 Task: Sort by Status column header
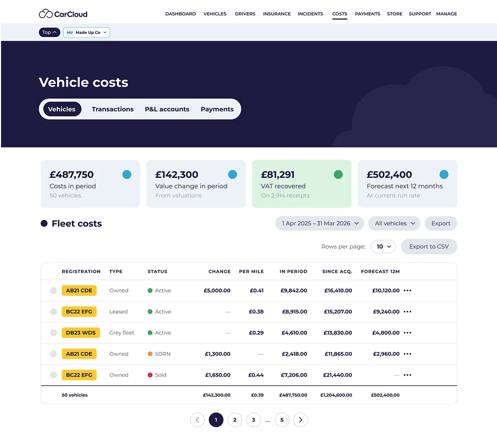click(x=157, y=271)
